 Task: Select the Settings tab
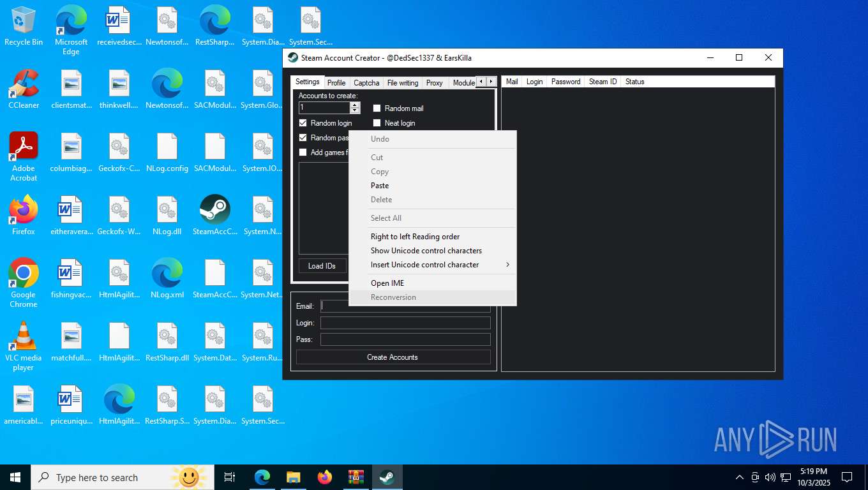308,82
